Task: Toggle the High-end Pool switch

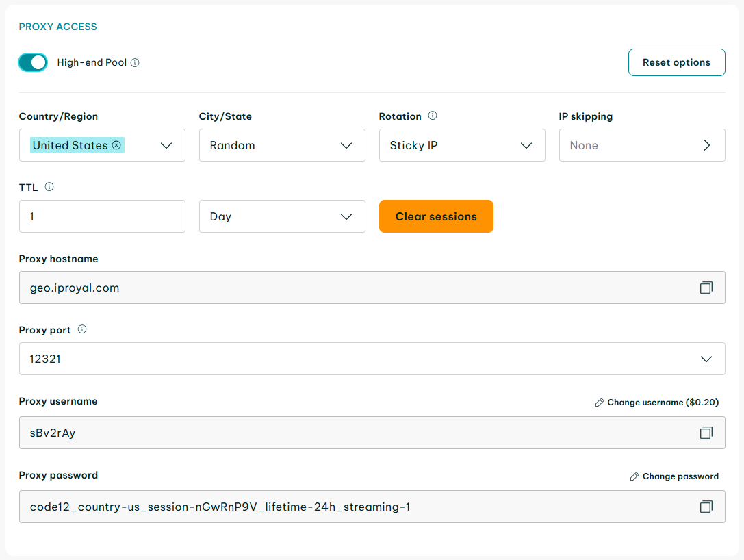Action: point(33,62)
